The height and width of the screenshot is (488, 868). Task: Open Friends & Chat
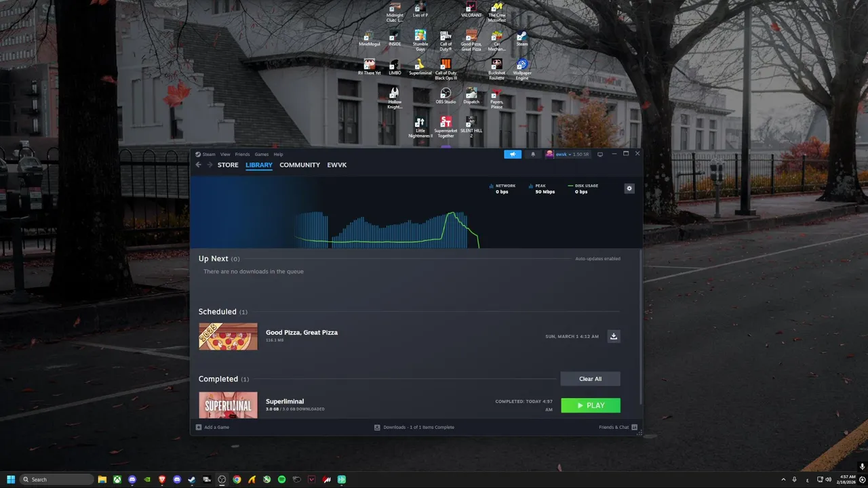(618, 427)
